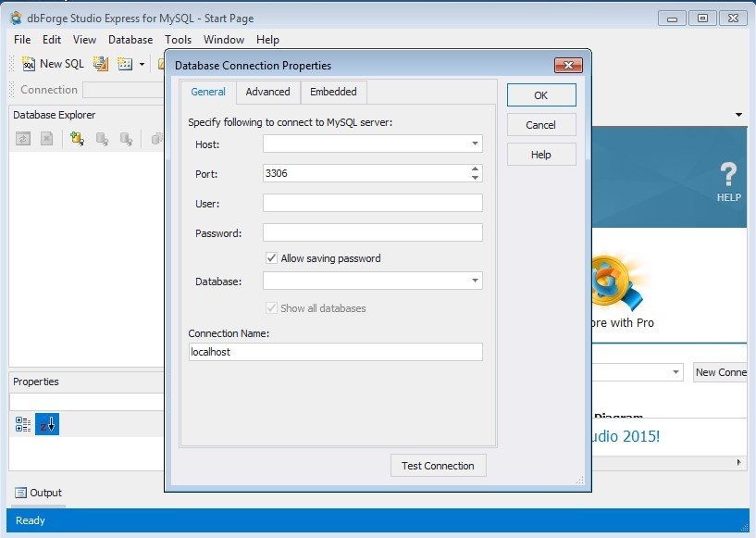Click the new database diagram icon

coord(125,64)
